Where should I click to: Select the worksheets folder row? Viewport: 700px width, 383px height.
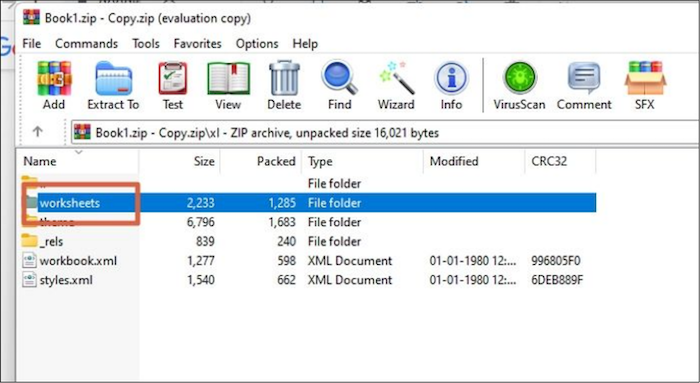click(x=308, y=203)
